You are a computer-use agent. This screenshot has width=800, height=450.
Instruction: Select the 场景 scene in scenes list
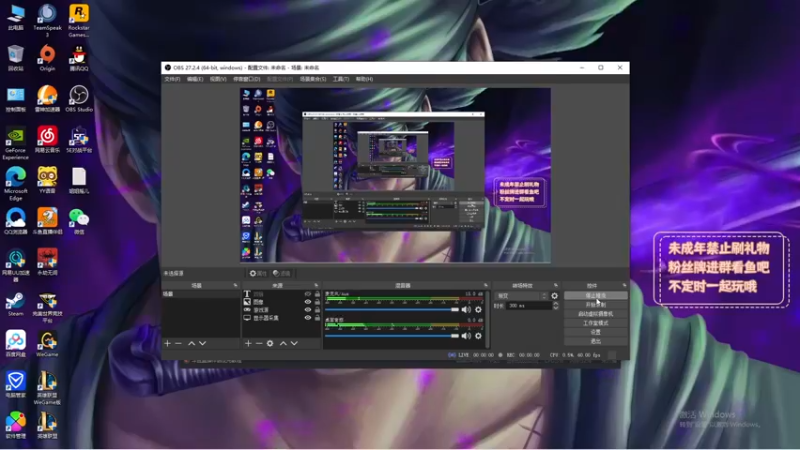coord(201,294)
